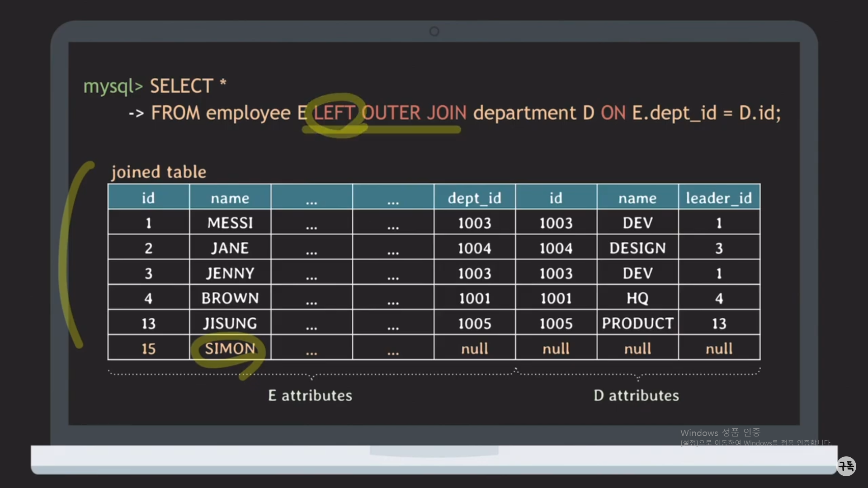Click the subscribe badge icon in corner
The height and width of the screenshot is (488, 868).
pos(846,466)
